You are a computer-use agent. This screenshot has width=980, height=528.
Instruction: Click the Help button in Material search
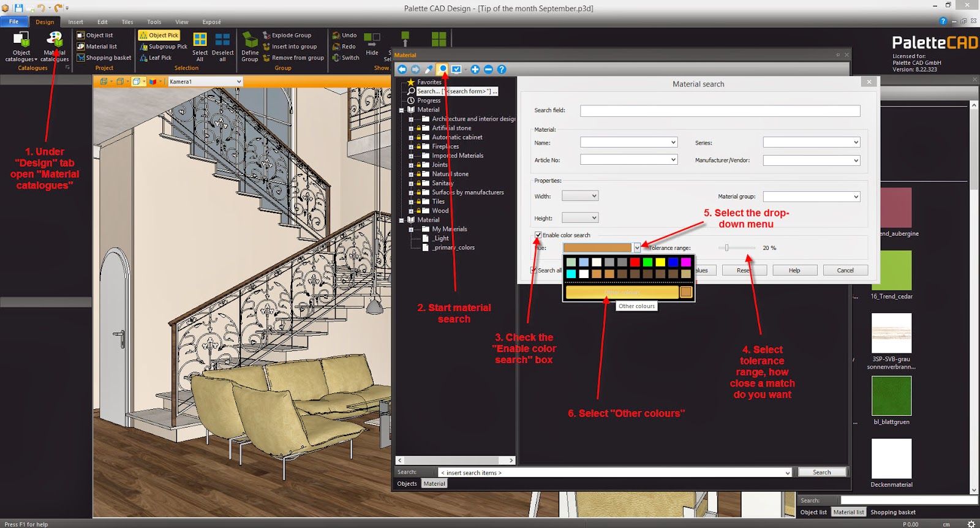coord(794,270)
